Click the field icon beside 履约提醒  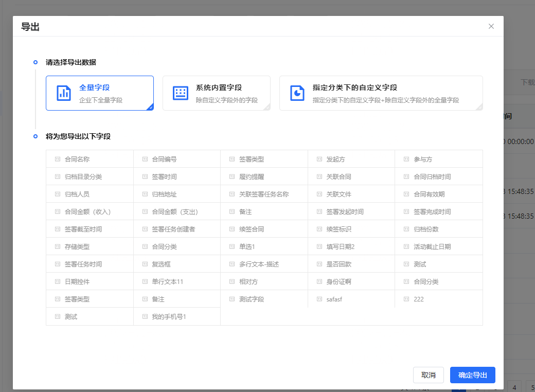coord(232,177)
